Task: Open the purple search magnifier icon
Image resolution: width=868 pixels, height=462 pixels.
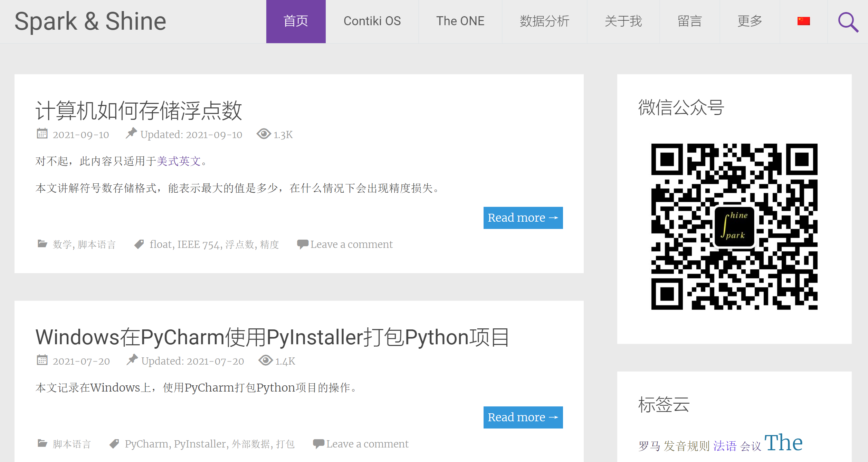Action: click(848, 22)
